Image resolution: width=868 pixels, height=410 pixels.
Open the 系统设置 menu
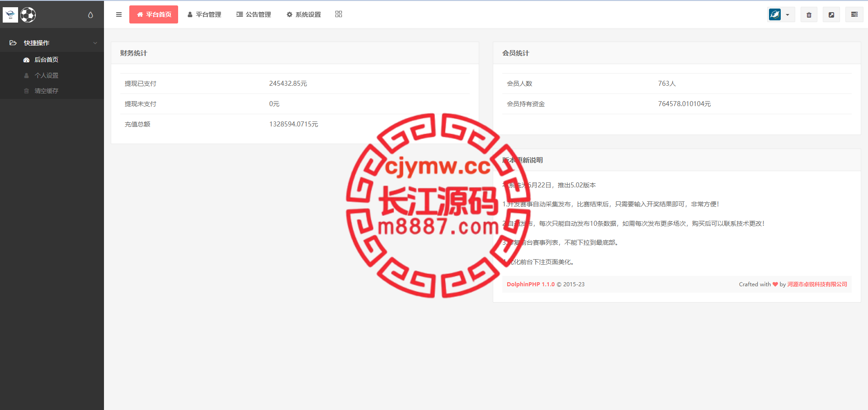coord(304,14)
